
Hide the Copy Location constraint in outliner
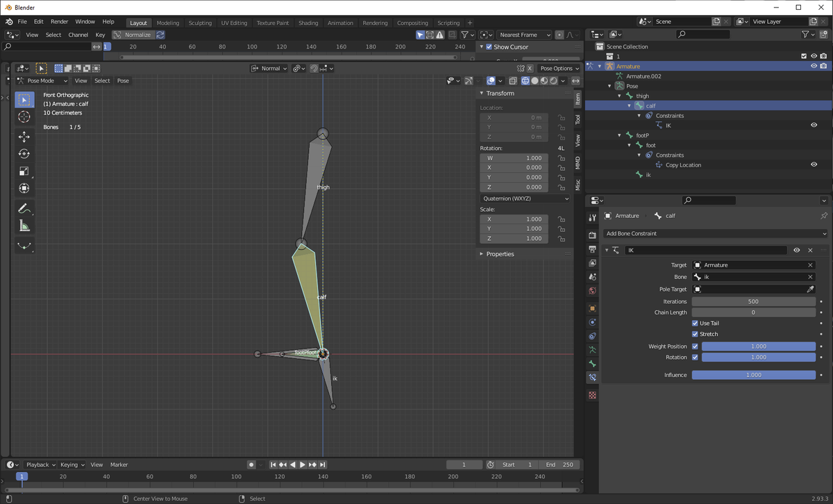tap(814, 165)
